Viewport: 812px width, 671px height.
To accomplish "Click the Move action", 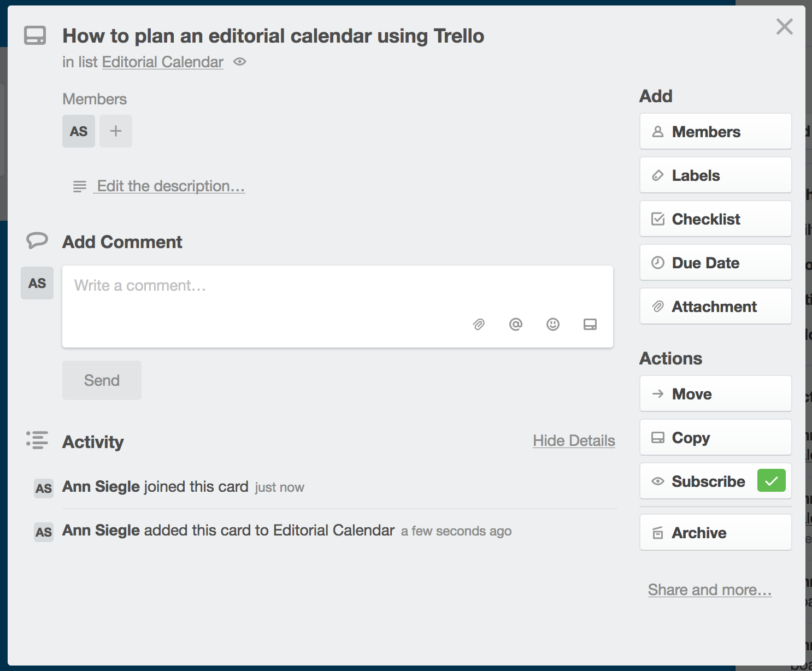I will coord(715,394).
